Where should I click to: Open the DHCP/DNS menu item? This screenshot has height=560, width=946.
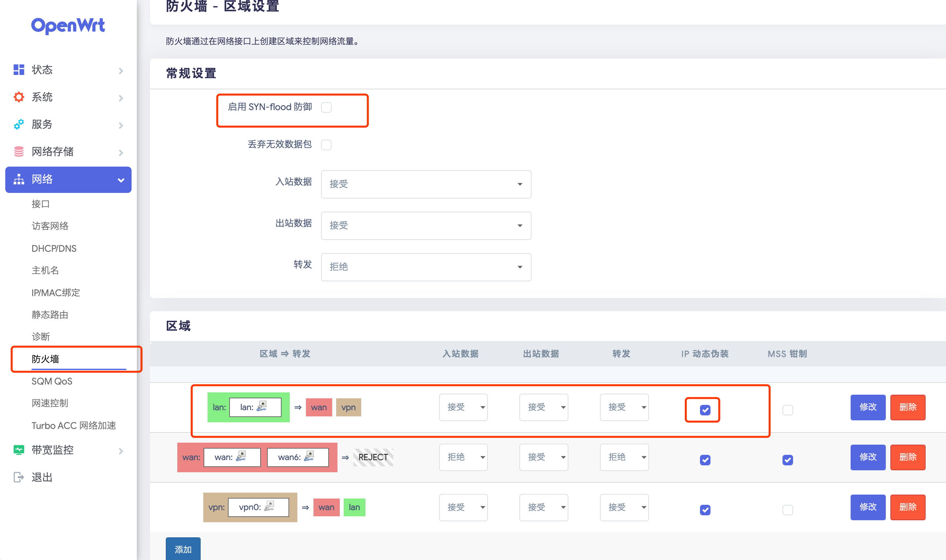(x=54, y=248)
